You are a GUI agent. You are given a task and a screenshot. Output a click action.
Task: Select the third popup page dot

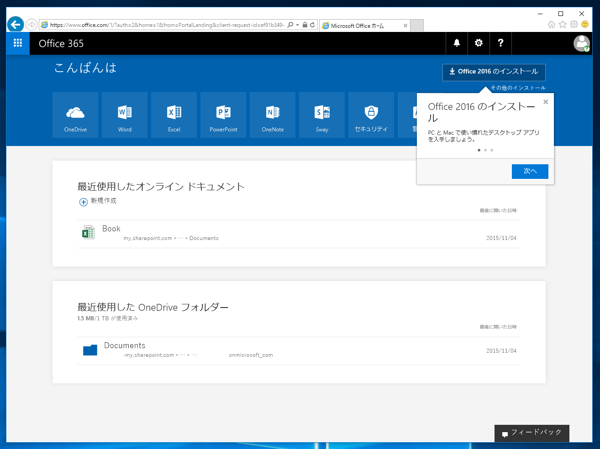coord(492,150)
